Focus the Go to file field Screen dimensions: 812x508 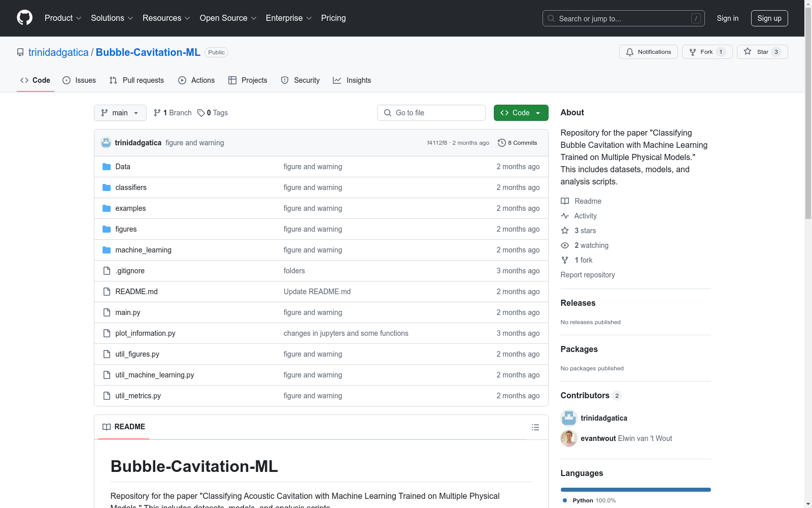pos(431,113)
